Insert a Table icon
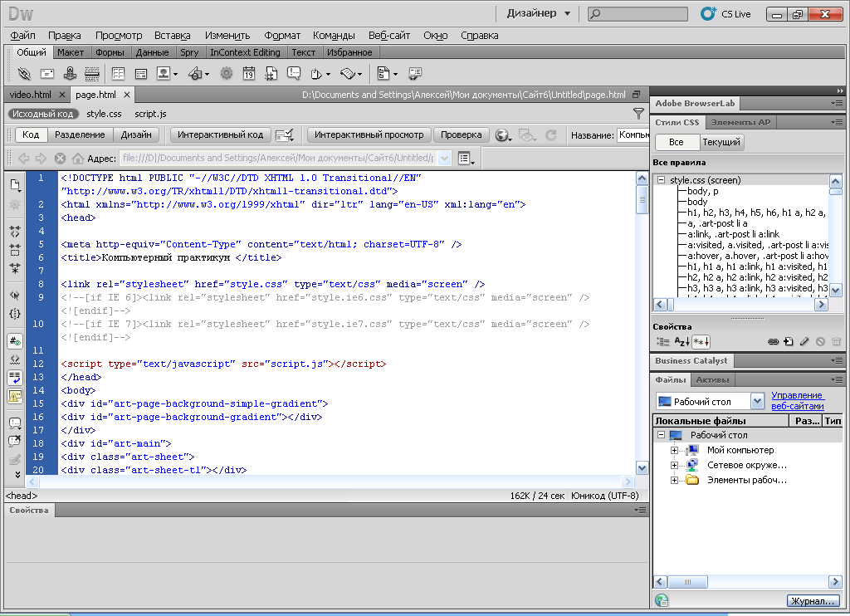 tap(118, 73)
